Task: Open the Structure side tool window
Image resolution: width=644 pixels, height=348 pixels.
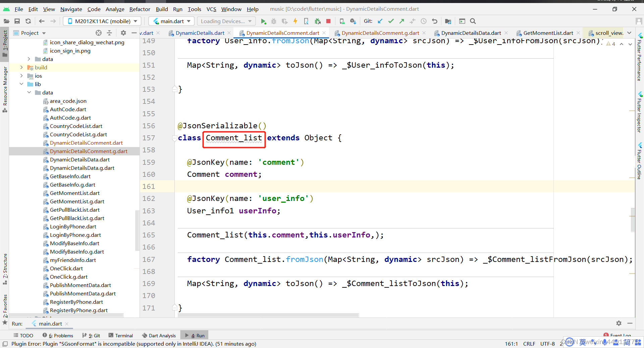Action: (x=5, y=269)
